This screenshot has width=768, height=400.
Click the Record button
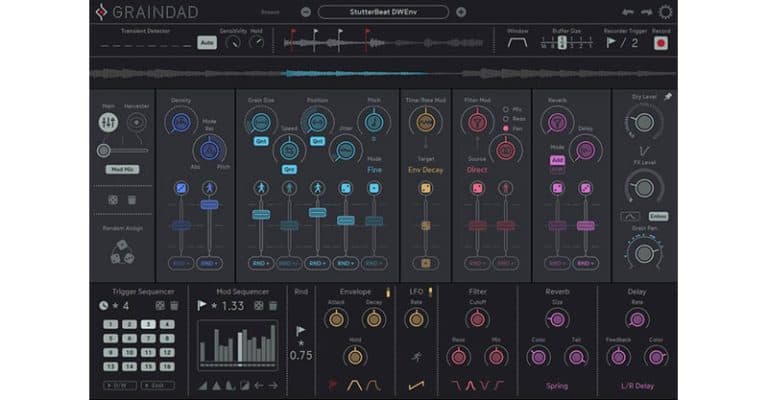click(661, 43)
